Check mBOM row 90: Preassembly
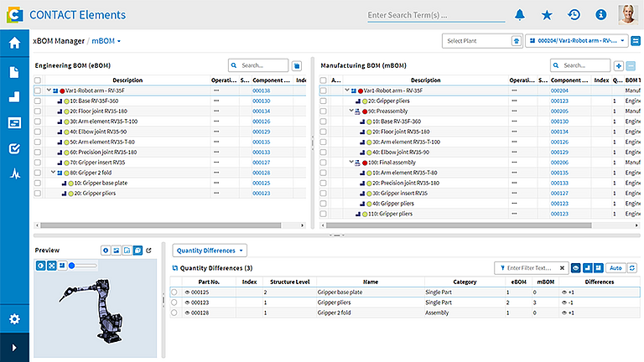 323,111
